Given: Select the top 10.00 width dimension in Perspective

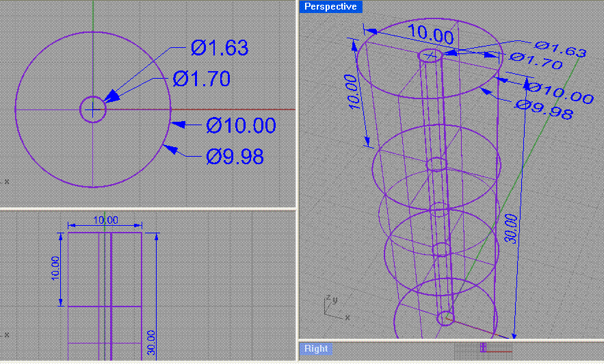Looking at the screenshot, I should point(430,34).
